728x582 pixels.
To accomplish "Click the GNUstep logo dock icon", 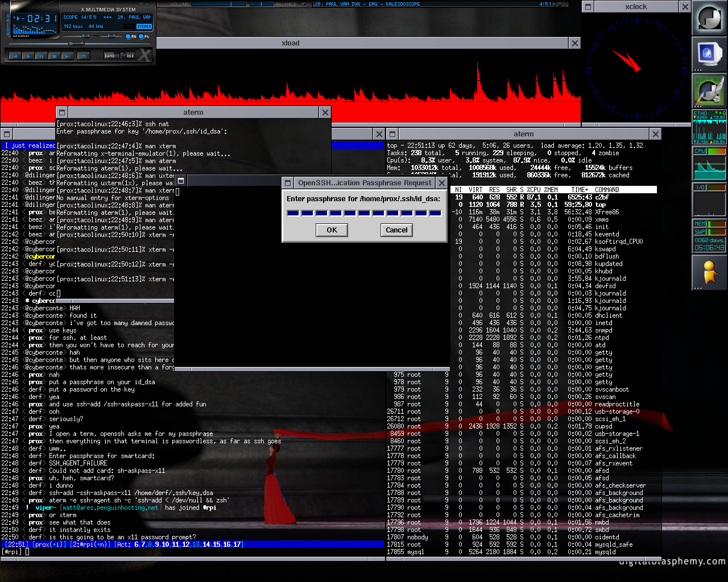I will [x=709, y=18].
